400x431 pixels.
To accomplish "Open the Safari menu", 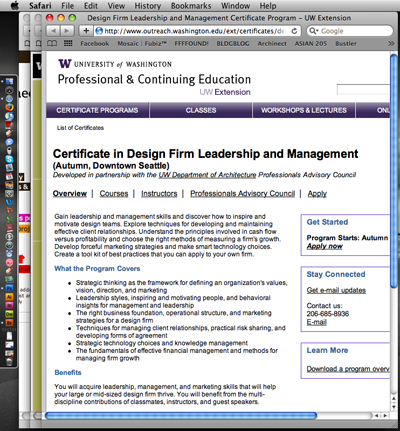I will 40,6.
